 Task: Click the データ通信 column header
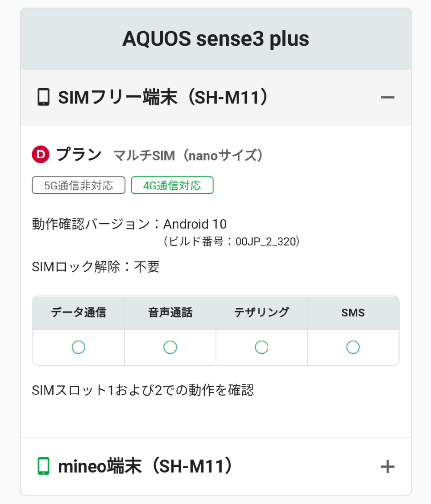[x=78, y=313]
